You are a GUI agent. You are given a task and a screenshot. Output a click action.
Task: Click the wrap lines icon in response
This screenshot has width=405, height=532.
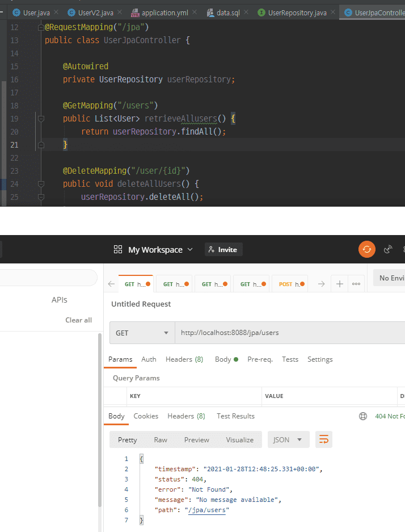coord(324,439)
